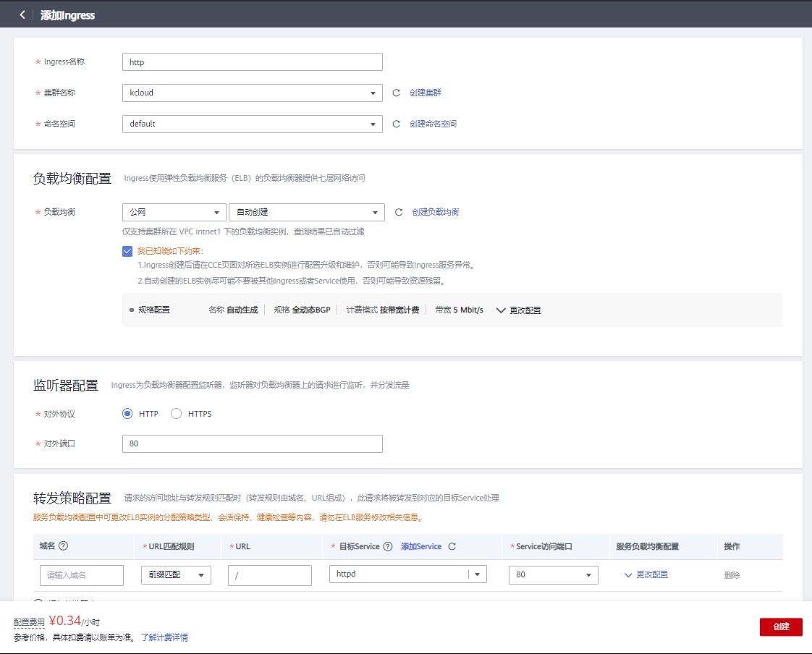Screen dimensions: 812x654
Task: Refresh the cluster name list
Action: tap(396, 93)
